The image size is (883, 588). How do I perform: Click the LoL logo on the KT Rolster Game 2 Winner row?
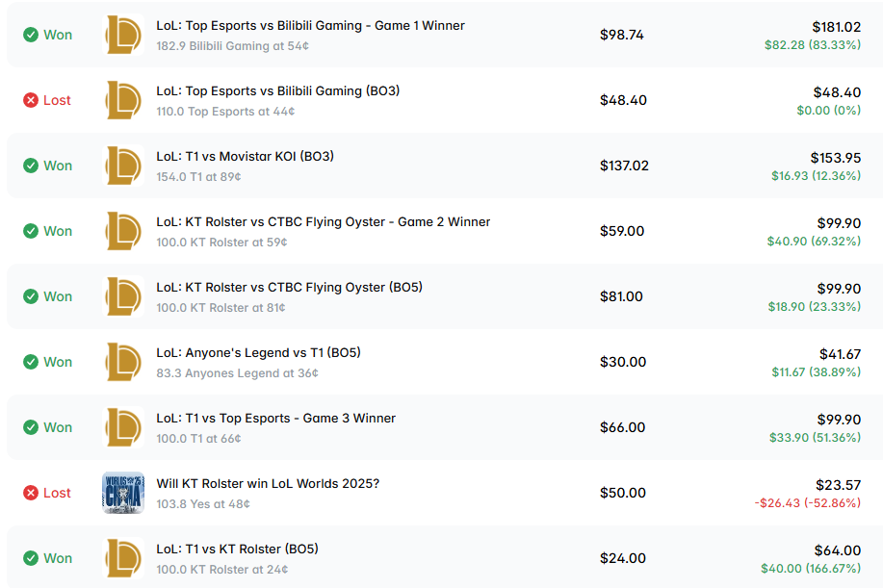click(123, 231)
